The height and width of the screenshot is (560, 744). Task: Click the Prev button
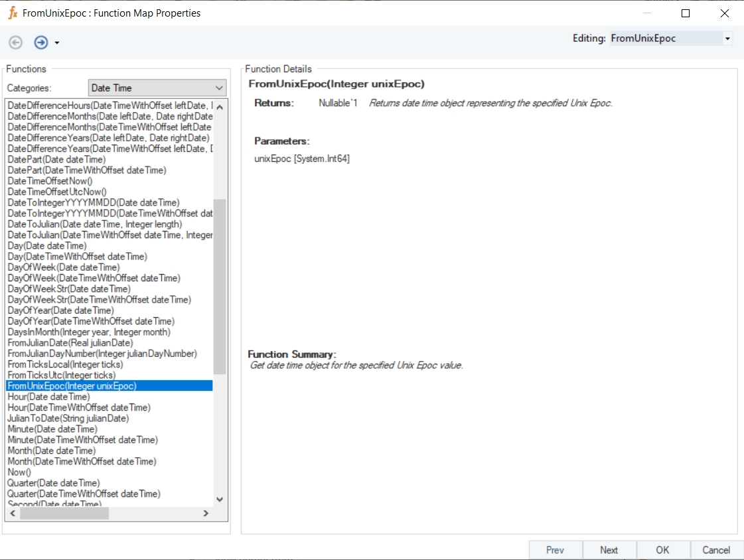555,550
